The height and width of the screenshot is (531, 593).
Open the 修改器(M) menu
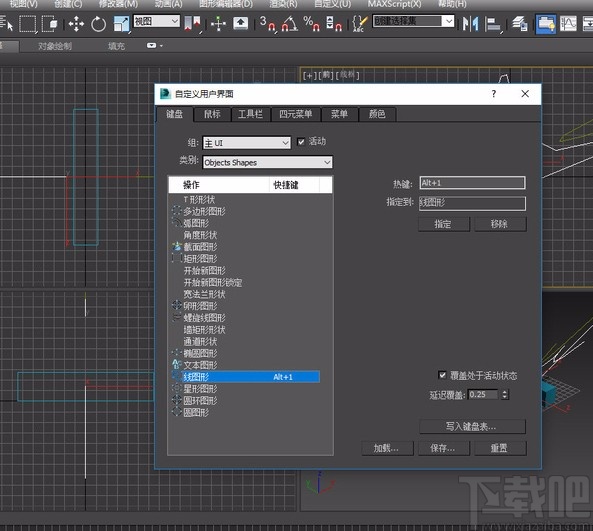click(118, 4)
